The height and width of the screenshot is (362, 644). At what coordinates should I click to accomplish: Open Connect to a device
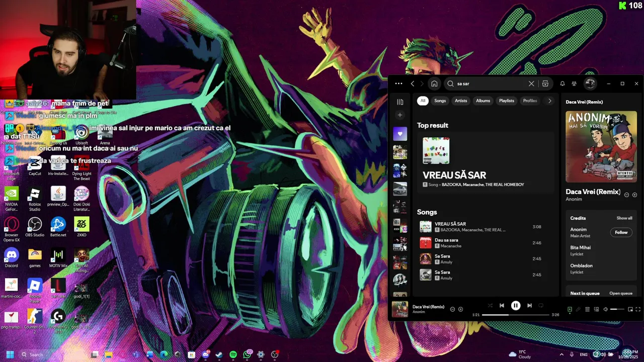point(596,309)
